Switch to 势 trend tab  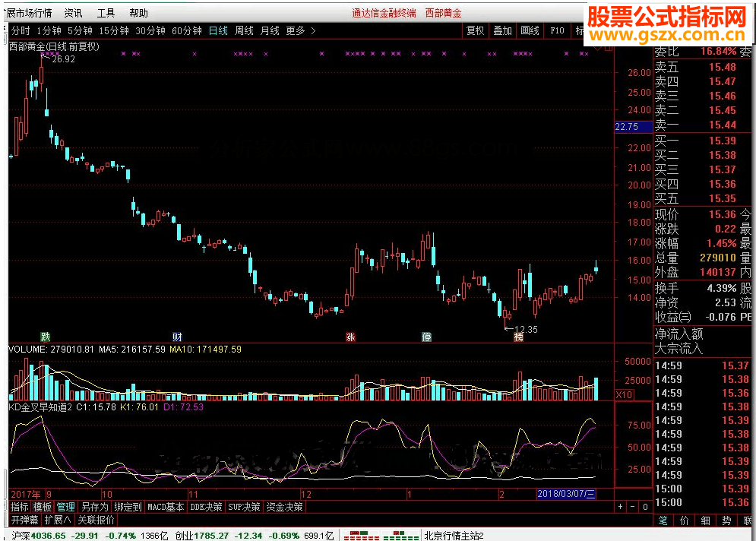[x=727, y=520]
